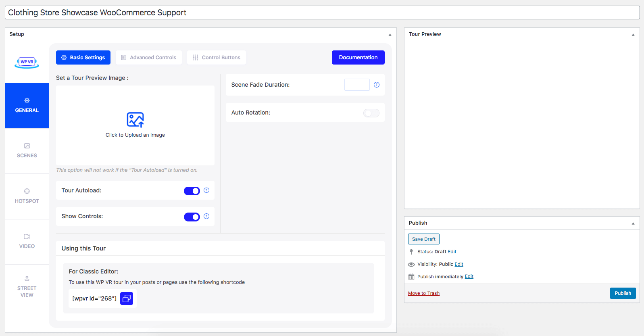Edit the draft status
Image resolution: width=644 pixels, height=336 pixels.
452,252
